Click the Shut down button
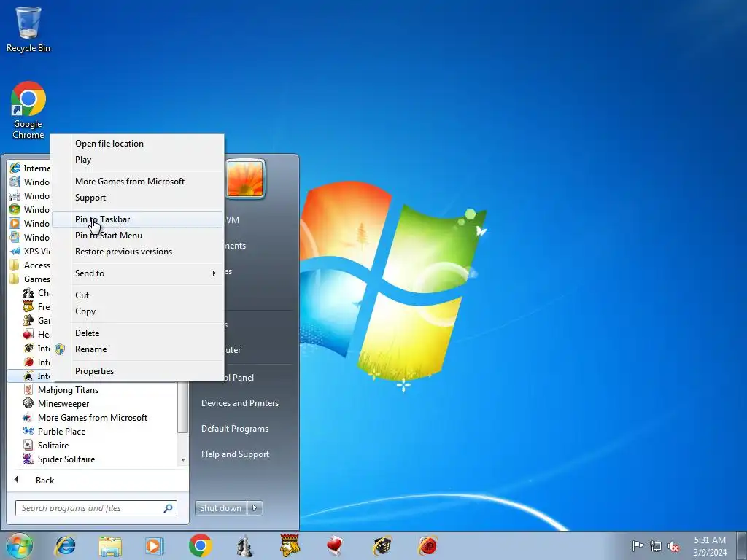The width and height of the screenshot is (747, 560). (220, 508)
